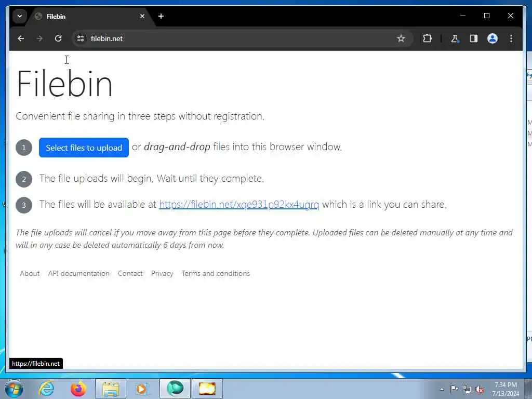This screenshot has width=532, height=399.
Task: Reload the Filebin page
Action: (x=58, y=38)
